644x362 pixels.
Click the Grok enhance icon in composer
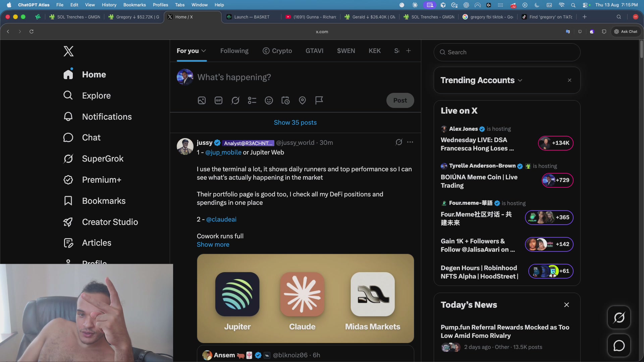pyautogui.click(x=235, y=100)
